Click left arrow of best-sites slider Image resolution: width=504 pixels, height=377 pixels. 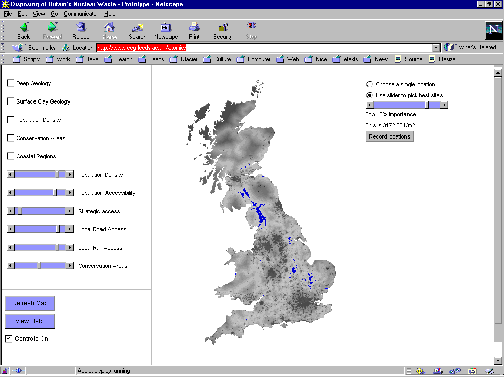click(370, 105)
